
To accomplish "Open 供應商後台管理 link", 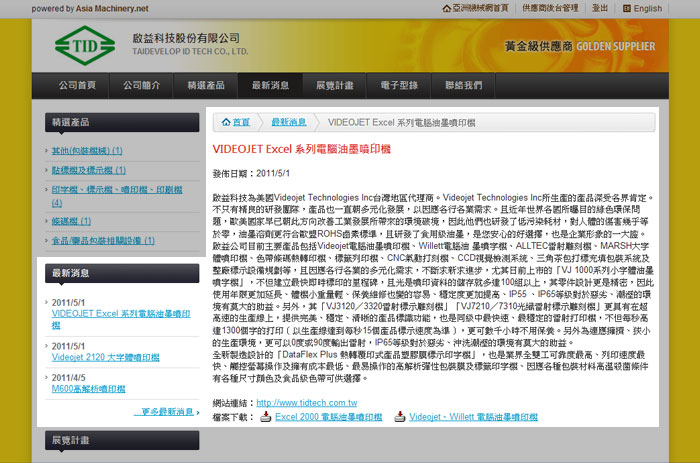I will (550, 8).
